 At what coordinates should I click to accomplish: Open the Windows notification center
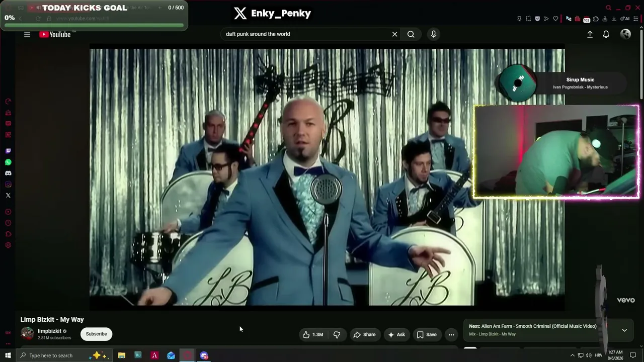(633, 355)
